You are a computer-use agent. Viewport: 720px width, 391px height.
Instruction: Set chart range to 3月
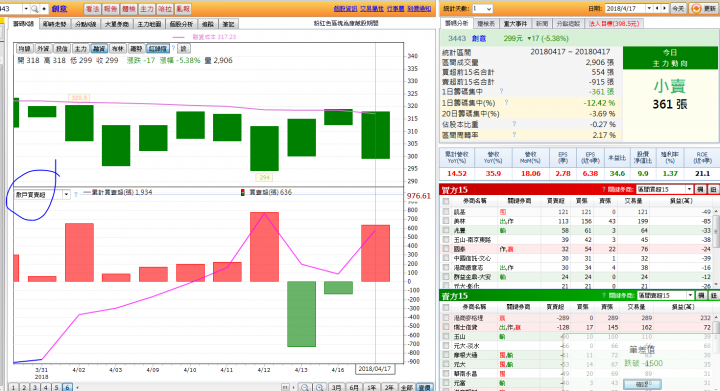[337, 387]
